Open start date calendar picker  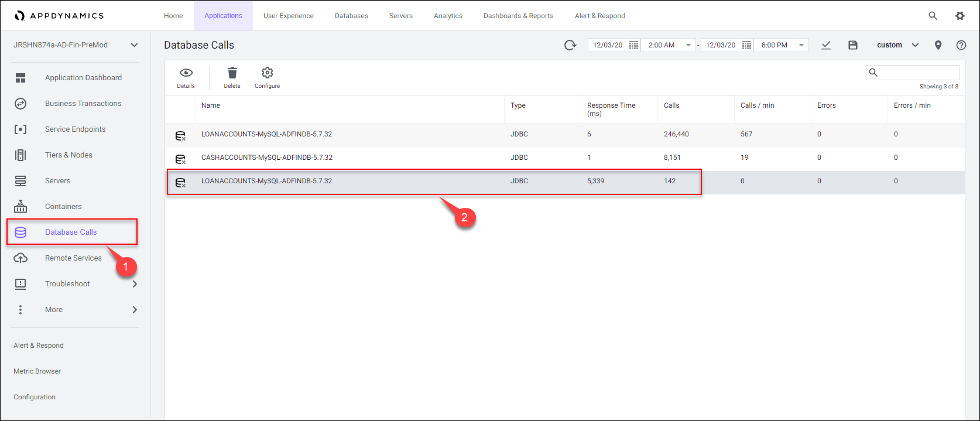pyautogui.click(x=633, y=45)
